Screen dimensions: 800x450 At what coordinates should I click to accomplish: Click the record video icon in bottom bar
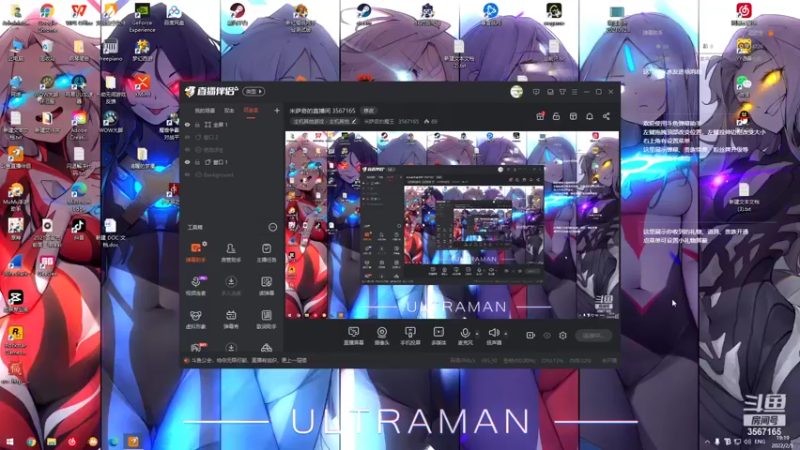530,335
